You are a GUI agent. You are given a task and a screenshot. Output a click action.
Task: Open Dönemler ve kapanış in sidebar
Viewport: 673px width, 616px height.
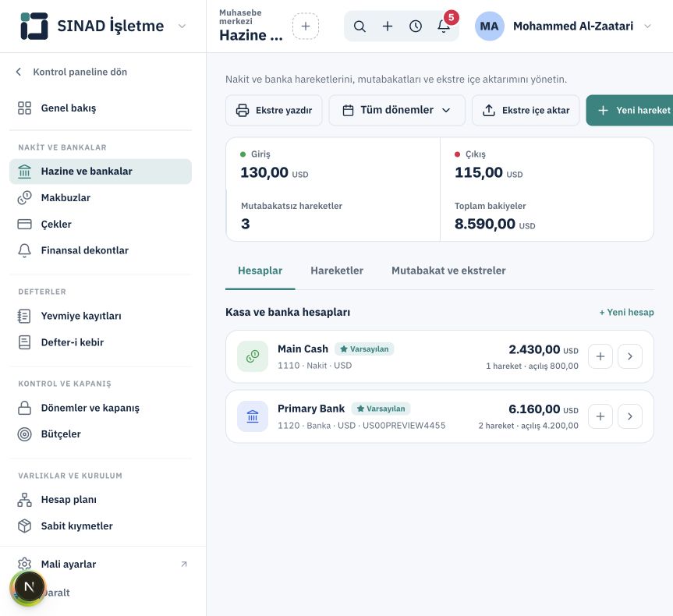coord(101,408)
